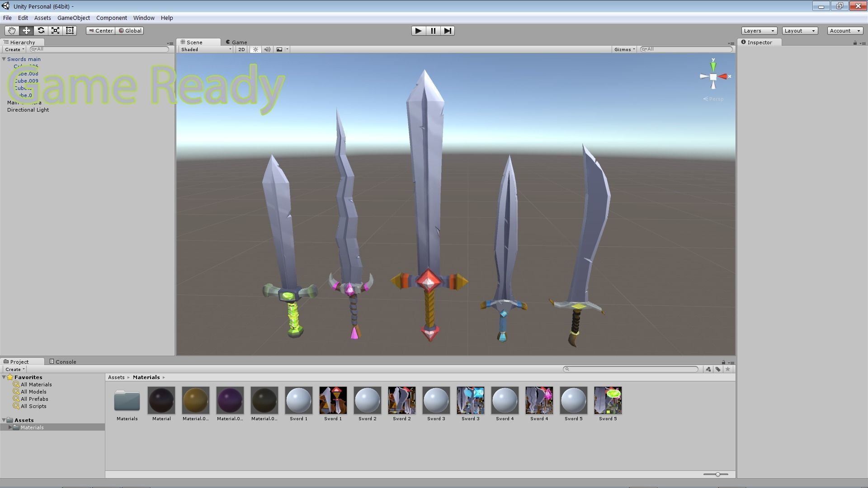Image resolution: width=868 pixels, height=488 pixels.
Task: Toggle 2D scene view mode
Action: (x=241, y=49)
